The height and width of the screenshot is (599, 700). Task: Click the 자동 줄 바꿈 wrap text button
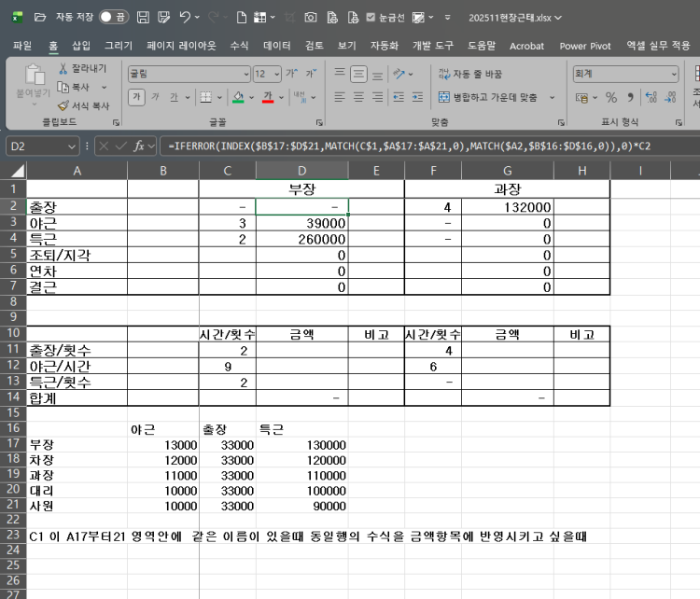[470, 74]
